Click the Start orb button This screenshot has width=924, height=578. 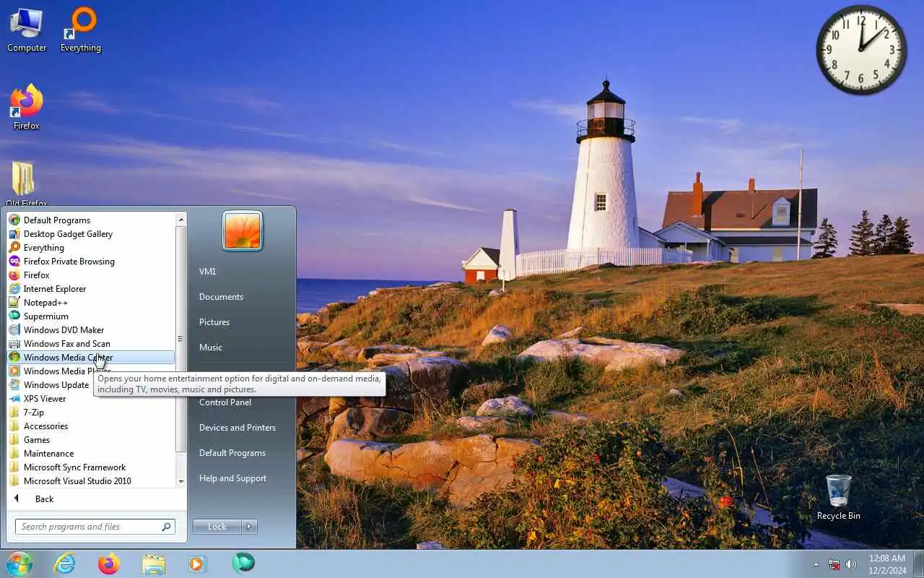pos(19,564)
